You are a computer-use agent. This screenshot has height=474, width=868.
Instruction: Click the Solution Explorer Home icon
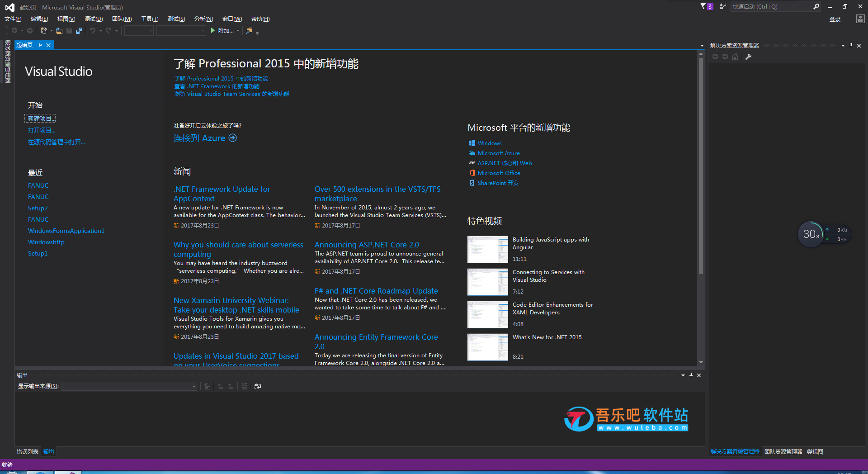pyautogui.click(x=735, y=57)
